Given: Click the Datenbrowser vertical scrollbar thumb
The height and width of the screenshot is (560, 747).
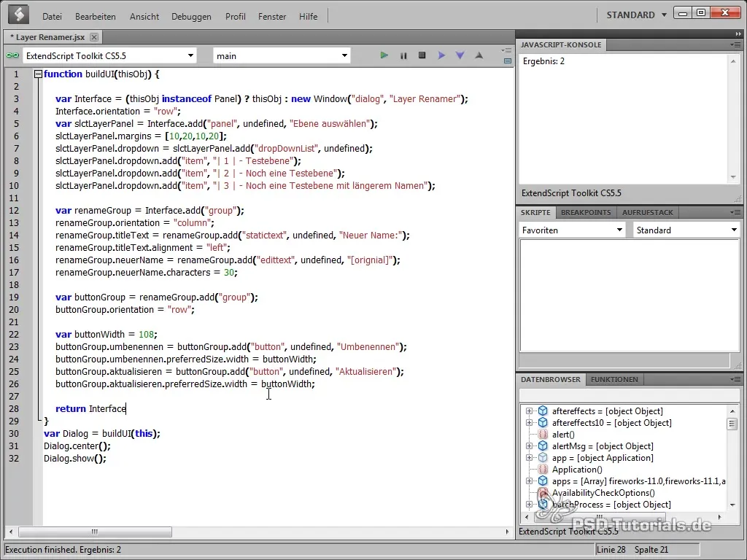Looking at the screenshot, I should point(732,424).
